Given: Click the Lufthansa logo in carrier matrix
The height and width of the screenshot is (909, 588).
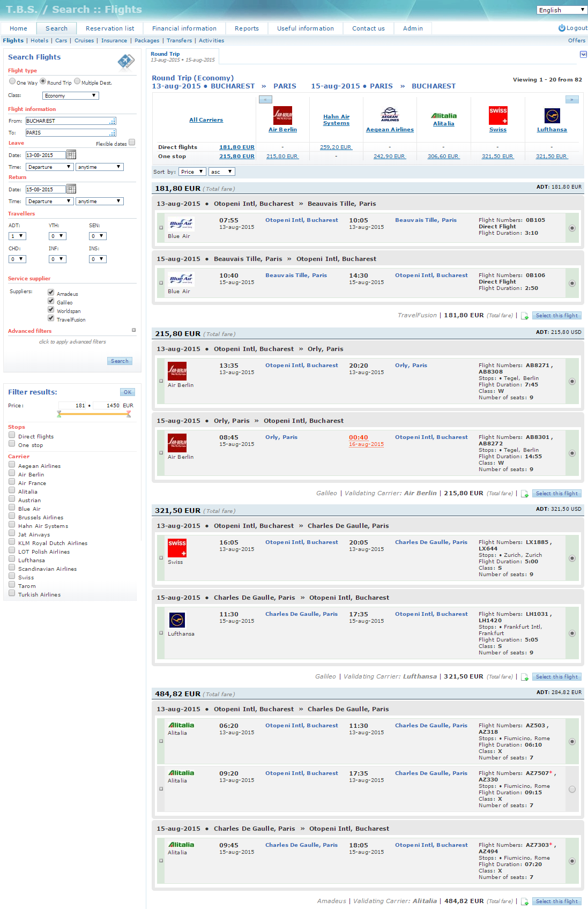Looking at the screenshot, I should point(552,115).
